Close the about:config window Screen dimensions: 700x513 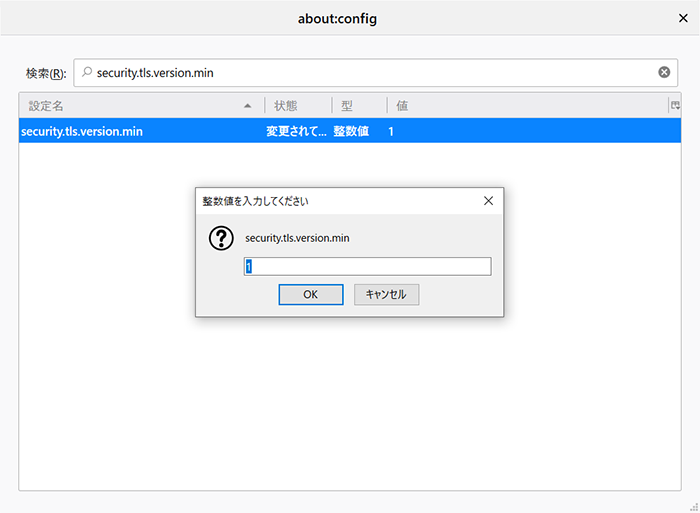[x=682, y=18]
